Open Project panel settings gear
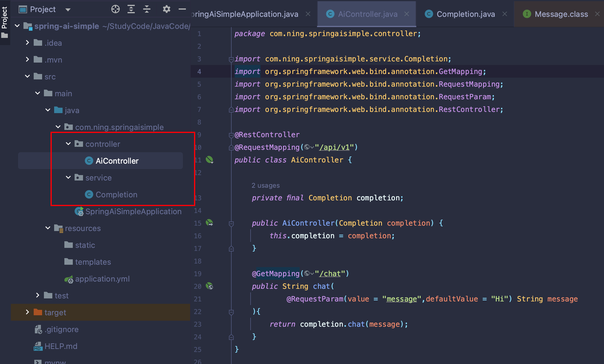This screenshot has height=364, width=604. (x=166, y=9)
